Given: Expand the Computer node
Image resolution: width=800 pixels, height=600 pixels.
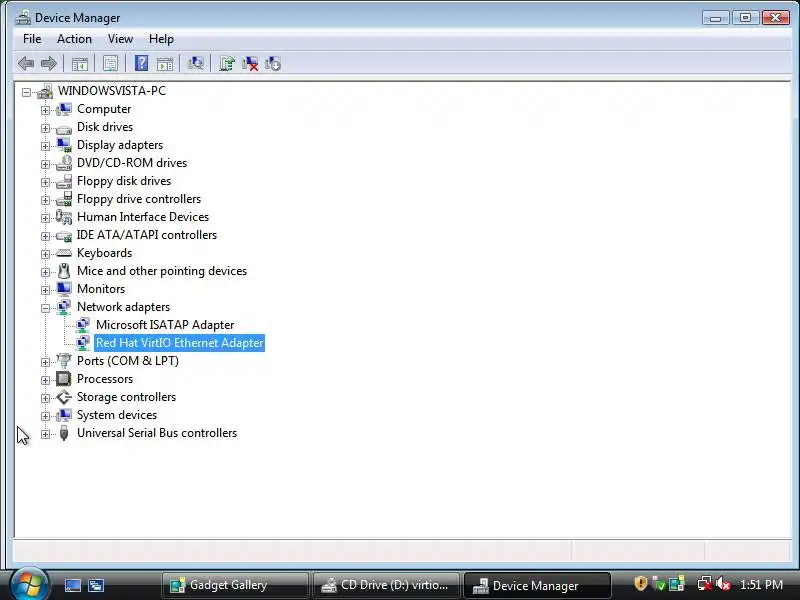Looking at the screenshot, I should tap(45, 110).
